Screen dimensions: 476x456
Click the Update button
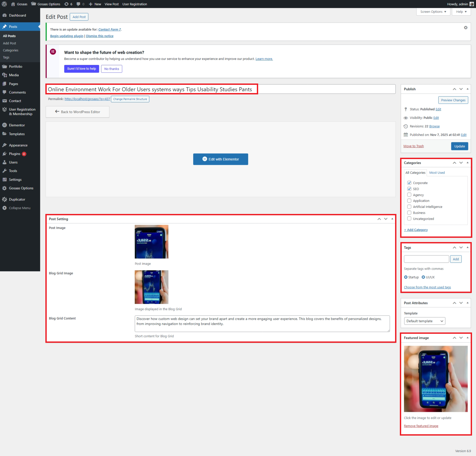tap(459, 146)
